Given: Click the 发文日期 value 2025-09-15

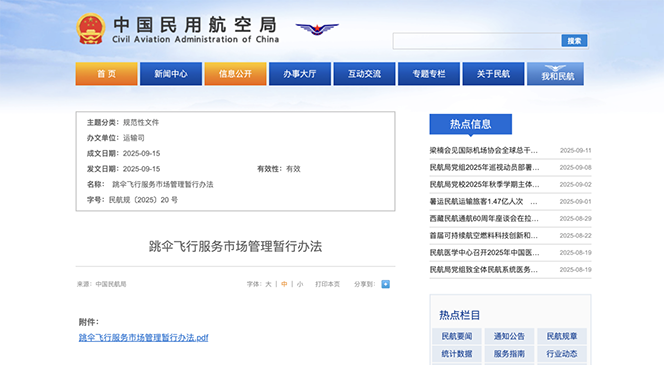Looking at the screenshot, I should (141, 169).
